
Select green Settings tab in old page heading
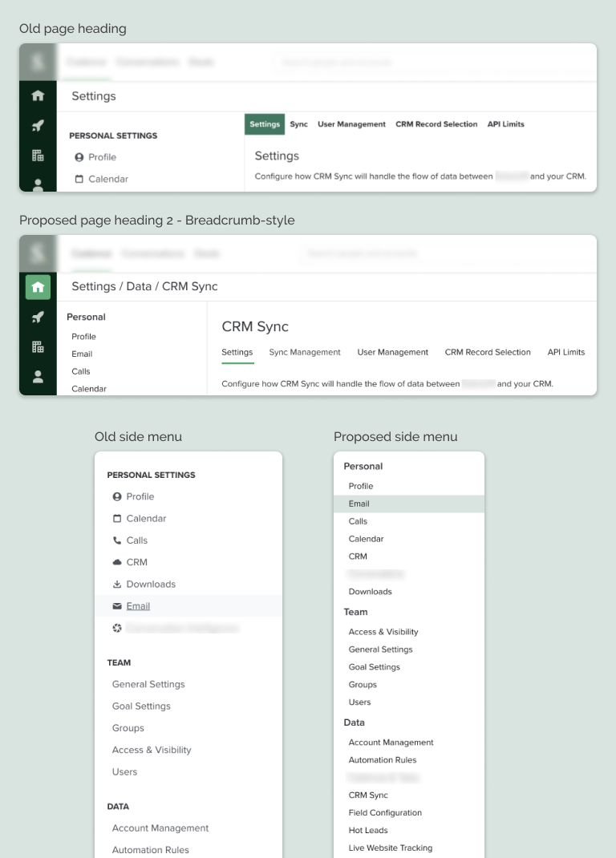[x=265, y=124]
